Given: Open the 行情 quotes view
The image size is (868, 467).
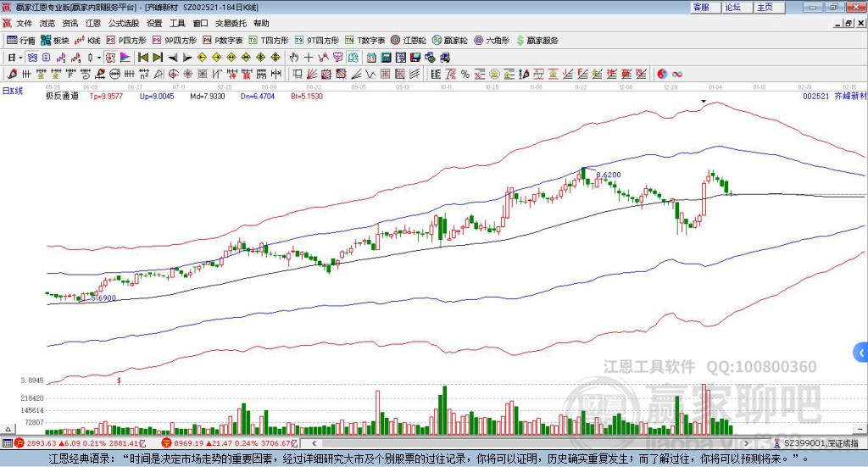Looking at the screenshot, I should (20, 41).
